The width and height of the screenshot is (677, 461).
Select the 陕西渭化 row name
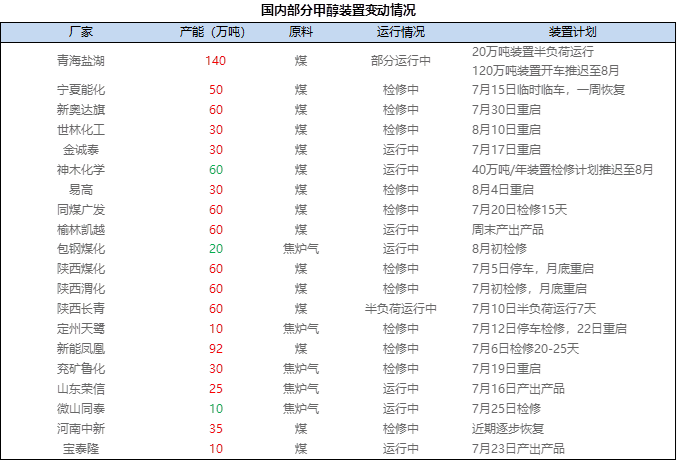coord(81,288)
